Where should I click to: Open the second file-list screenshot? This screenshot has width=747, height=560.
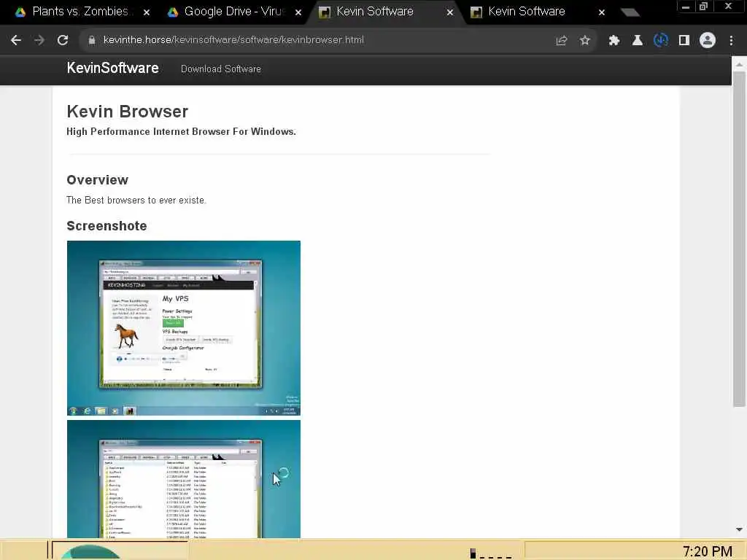(183, 479)
